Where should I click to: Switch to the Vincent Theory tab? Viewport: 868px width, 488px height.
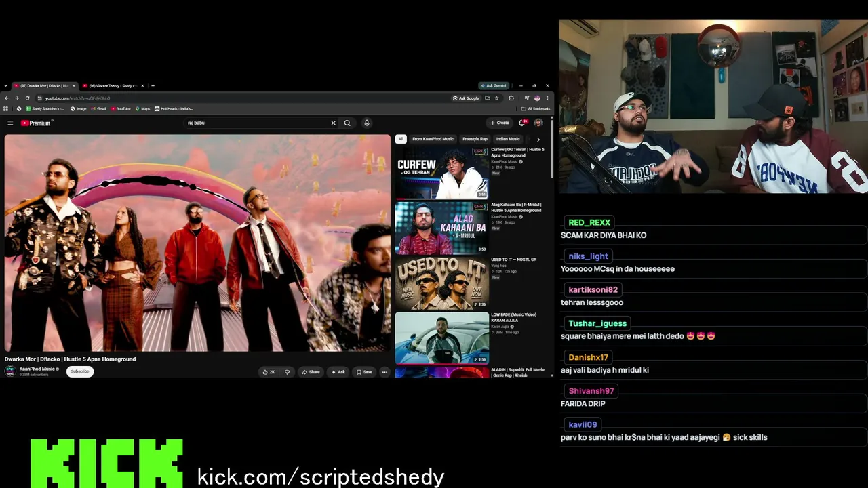click(113, 86)
